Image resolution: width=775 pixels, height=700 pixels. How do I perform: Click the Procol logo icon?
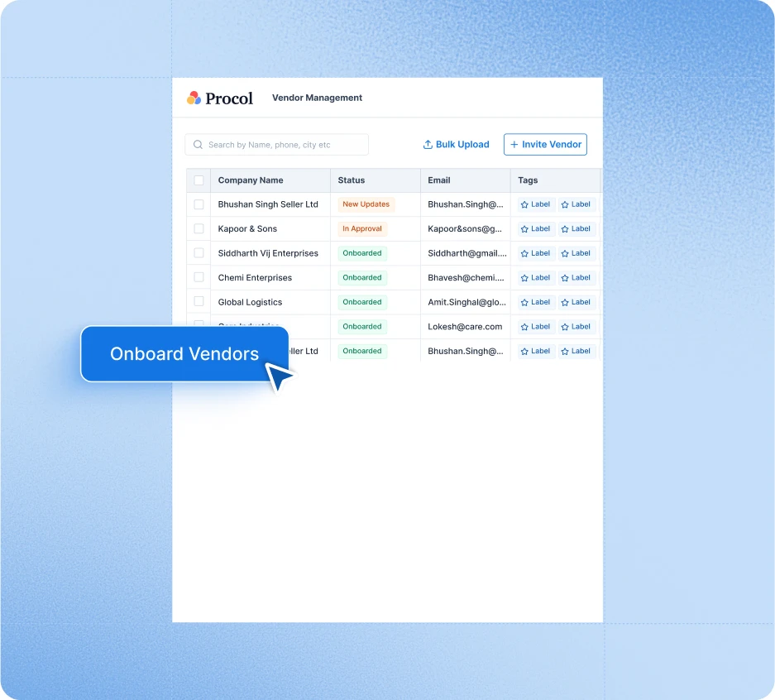pos(194,98)
